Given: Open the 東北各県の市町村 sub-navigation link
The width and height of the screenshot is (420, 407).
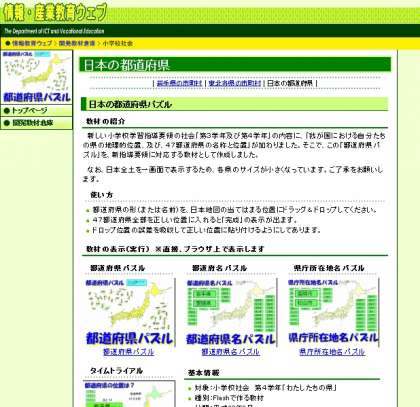Looking at the screenshot, I should pos(235,83).
